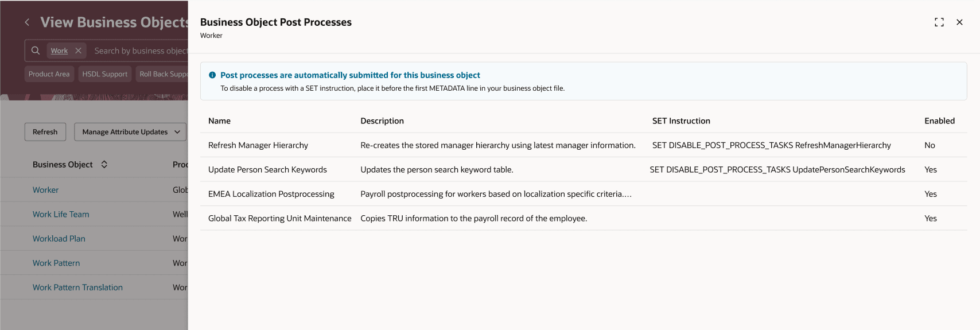
Task: Open the Manage Attribute Updates dropdown
Action: tap(130, 132)
